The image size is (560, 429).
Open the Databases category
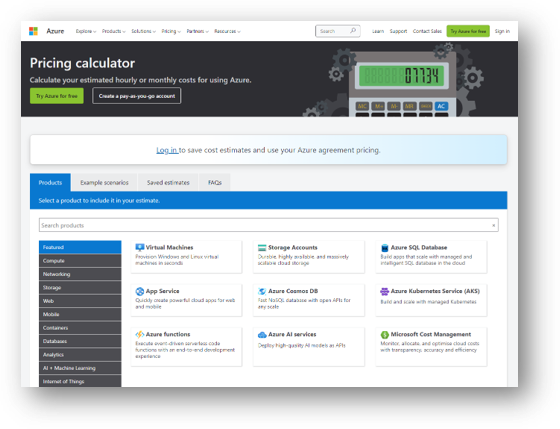click(x=80, y=341)
